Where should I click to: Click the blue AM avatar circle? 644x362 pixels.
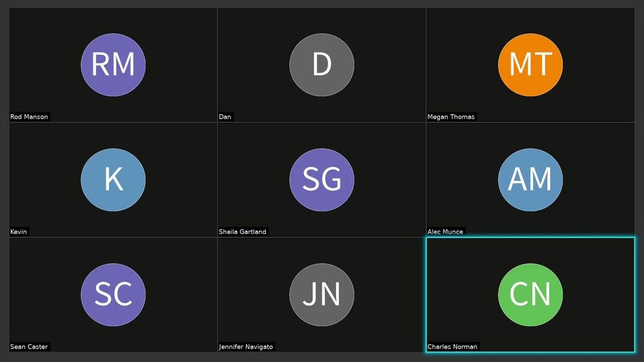pyautogui.click(x=530, y=179)
